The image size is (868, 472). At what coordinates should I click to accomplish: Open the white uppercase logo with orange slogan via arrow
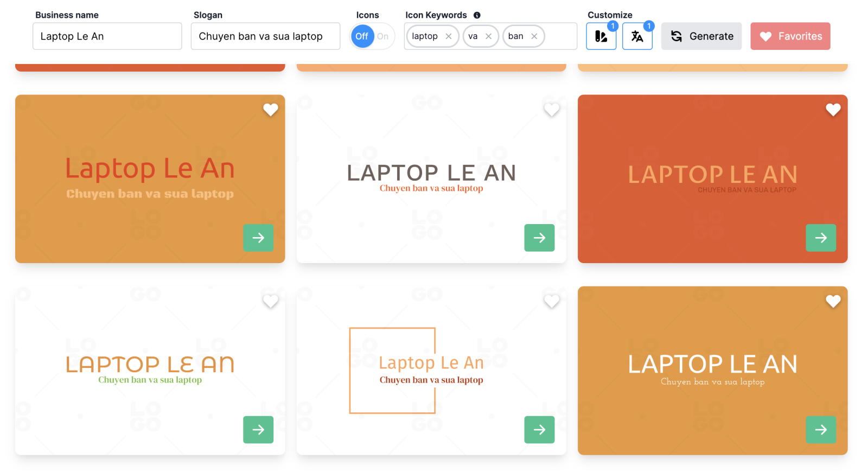tap(539, 238)
